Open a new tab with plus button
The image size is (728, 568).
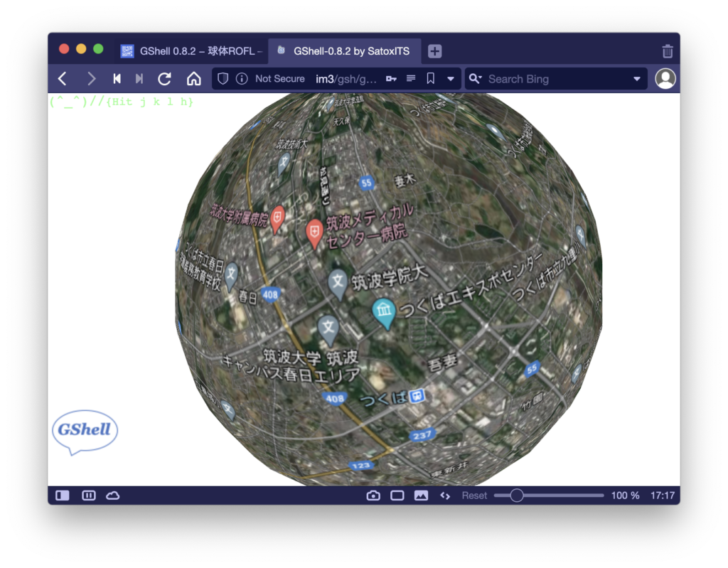434,51
